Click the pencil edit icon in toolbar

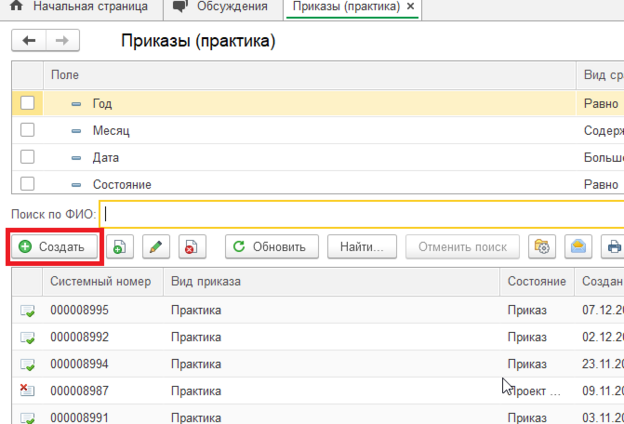pos(155,246)
